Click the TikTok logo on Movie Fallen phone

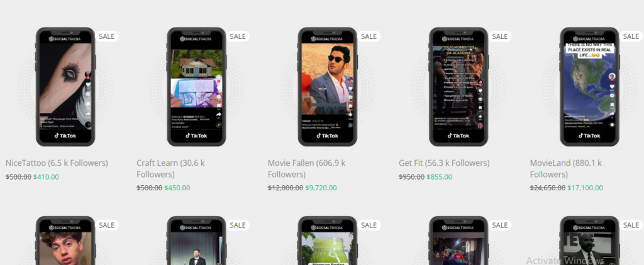[327, 136]
